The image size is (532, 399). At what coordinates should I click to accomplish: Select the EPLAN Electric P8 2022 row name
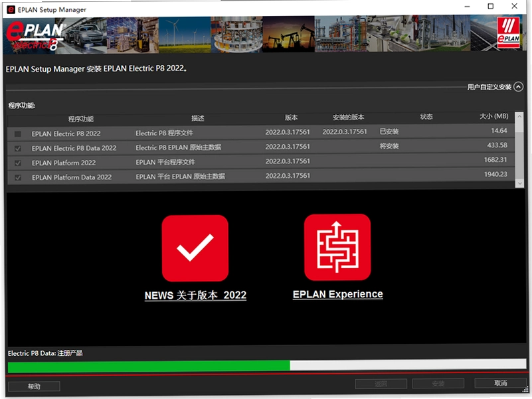click(66, 133)
